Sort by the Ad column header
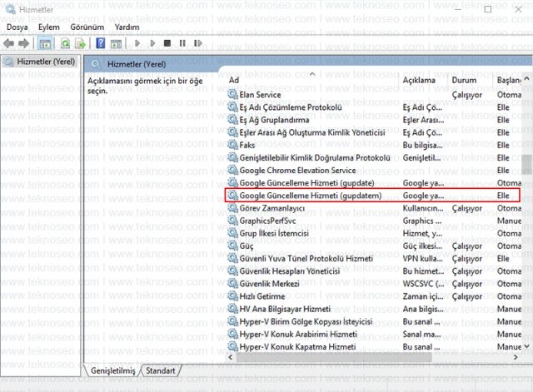 [x=234, y=80]
